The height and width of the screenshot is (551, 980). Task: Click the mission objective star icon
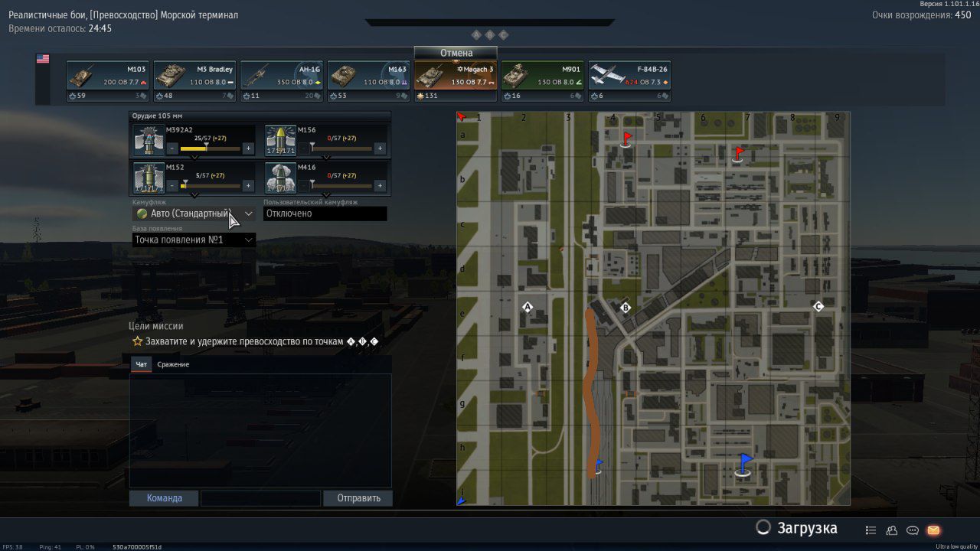pos(138,341)
